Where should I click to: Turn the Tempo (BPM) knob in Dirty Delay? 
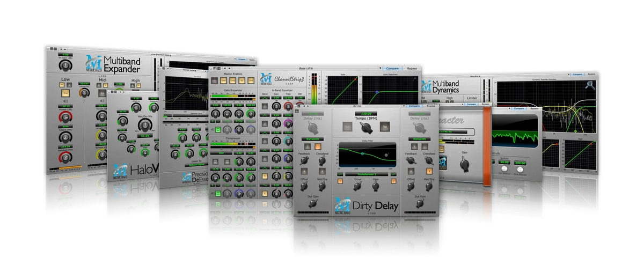click(x=367, y=127)
